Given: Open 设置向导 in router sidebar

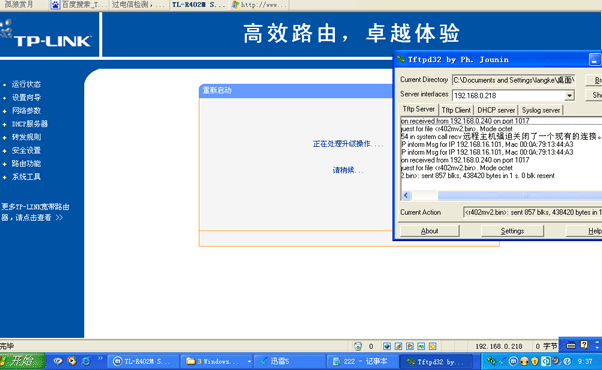Looking at the screenshot, I should coord(26,97).
